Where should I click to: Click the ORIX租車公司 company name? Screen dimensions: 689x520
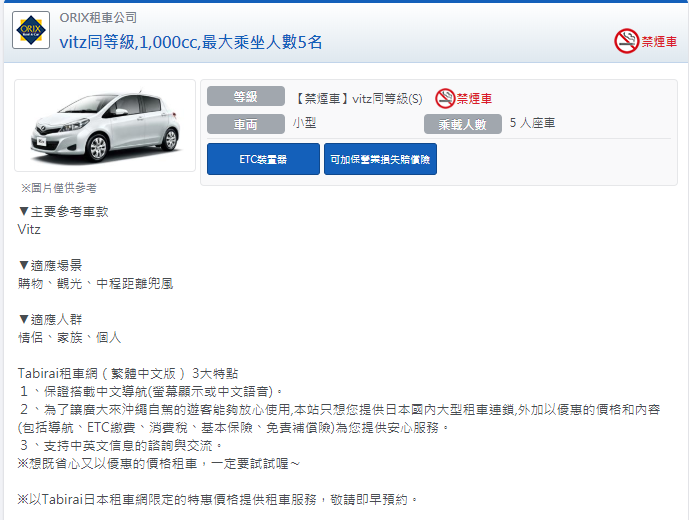[x=98, y=18]
